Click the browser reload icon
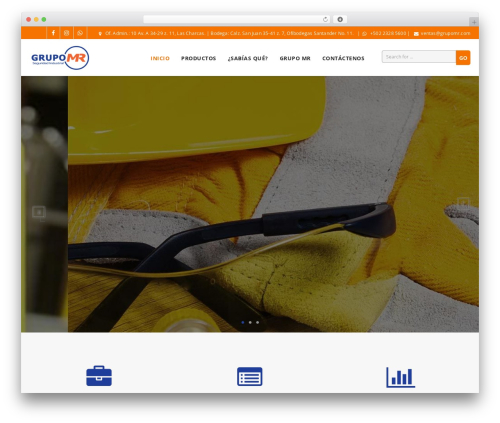This screenshot has height=423, width=500. point(325,19)
